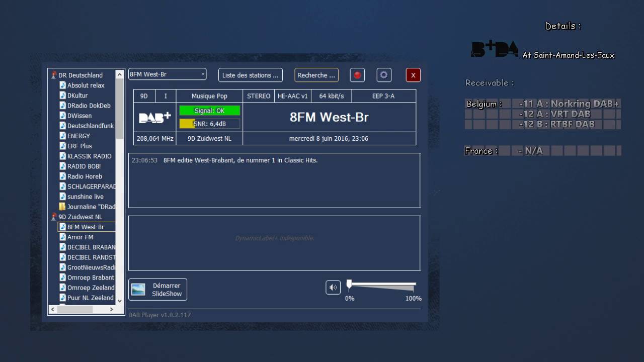
Task: Click the Signal: OK indicator bar
Action: pos(210,111)
